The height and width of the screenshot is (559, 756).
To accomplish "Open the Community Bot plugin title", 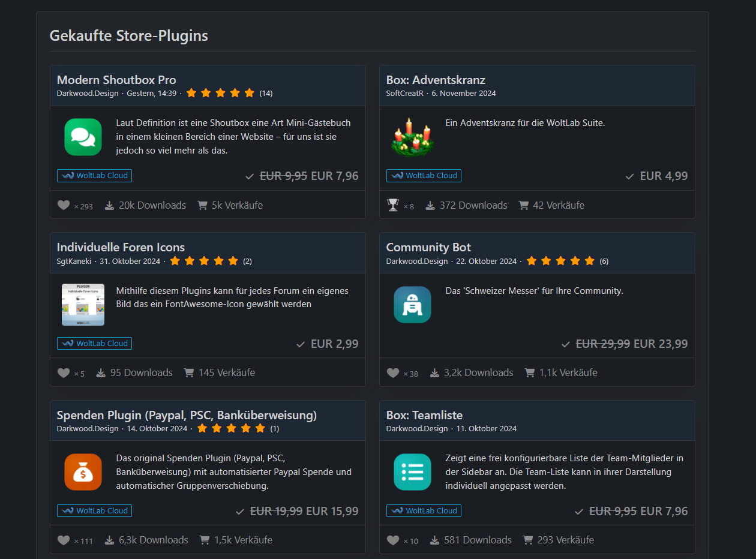I will coord(428,247).
